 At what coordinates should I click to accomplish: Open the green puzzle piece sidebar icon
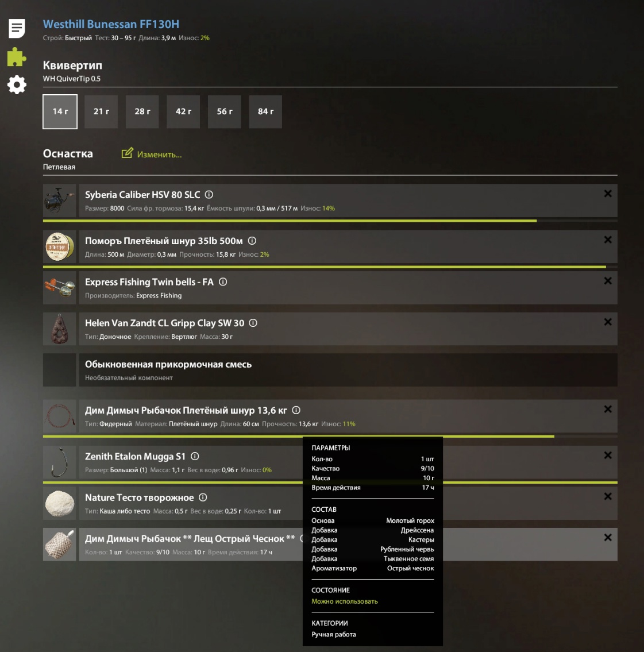[17, 57]
